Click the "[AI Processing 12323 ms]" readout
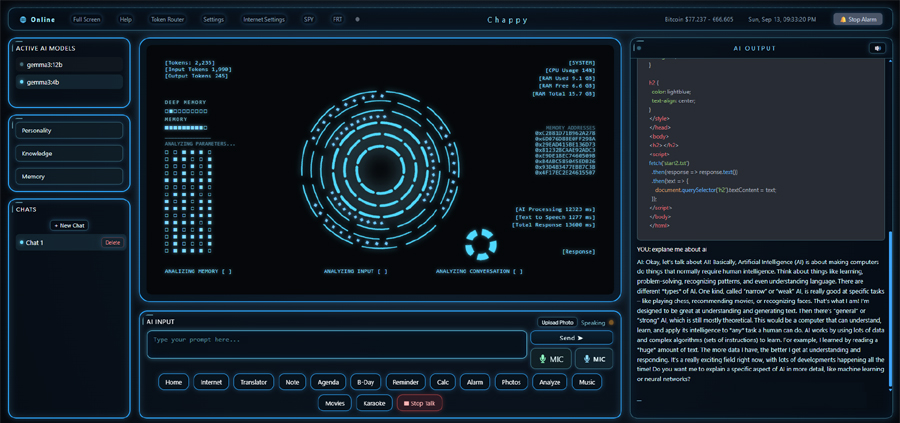The height and width of the screenshot is (423, 900). (556, 210)
